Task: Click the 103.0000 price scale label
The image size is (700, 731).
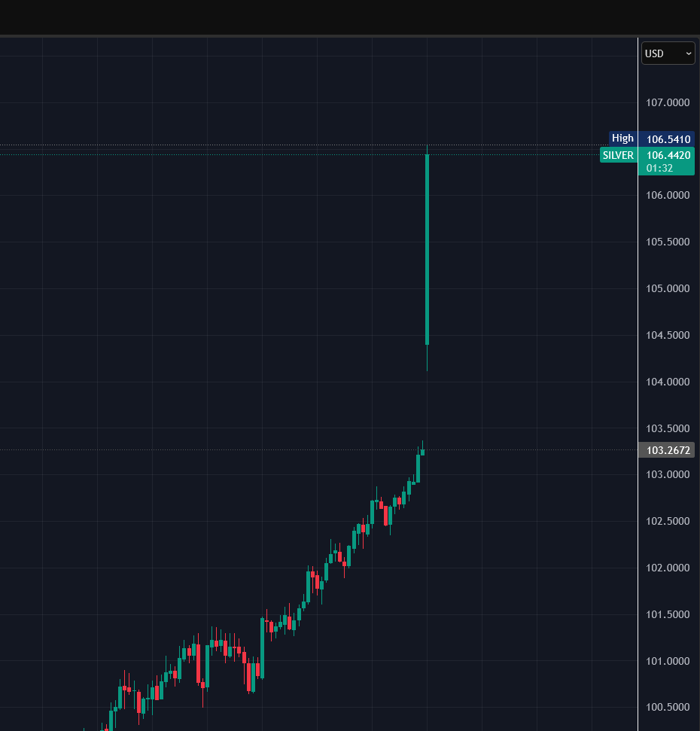Action: [668, 474]
